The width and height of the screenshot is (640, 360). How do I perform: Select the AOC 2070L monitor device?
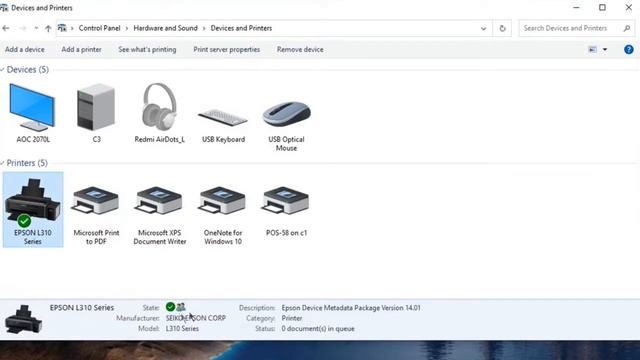33,113
